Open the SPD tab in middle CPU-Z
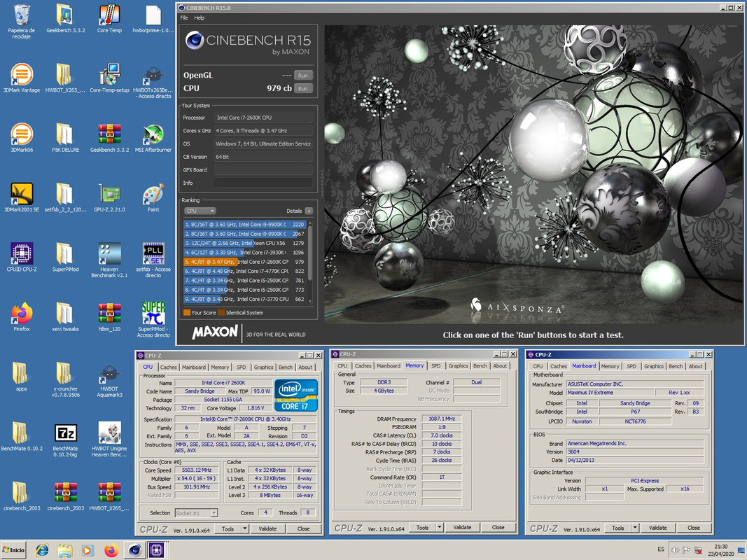 [x=436, y=365]
